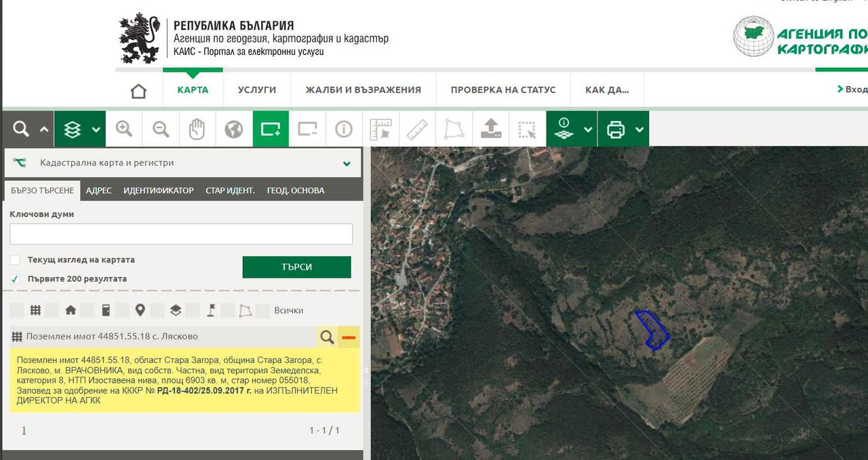Toggle the door unit filter checkbox
868x460 pixels.
coord(87,310)
